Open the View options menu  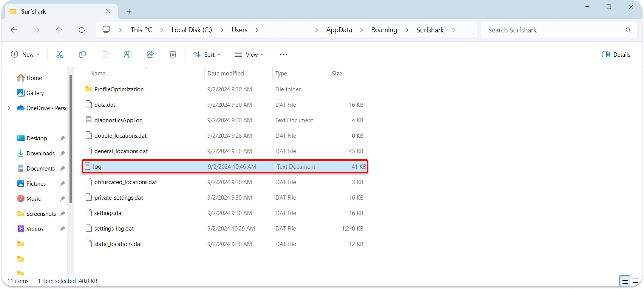pos(249,55)
